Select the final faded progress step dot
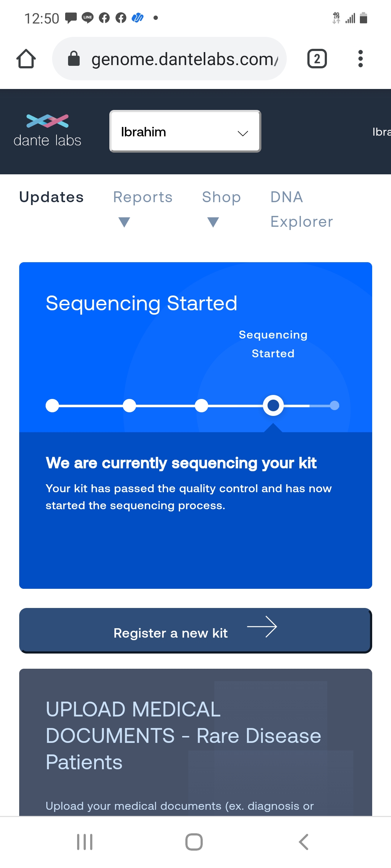Viewport: 391px width, 868px height. 335,405
